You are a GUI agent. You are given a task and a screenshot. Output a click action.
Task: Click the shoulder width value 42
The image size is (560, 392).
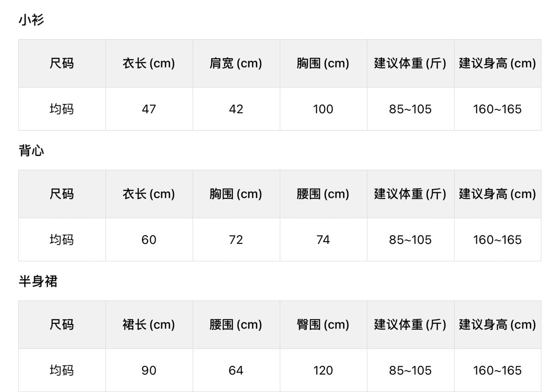click(x=236, y=109)
